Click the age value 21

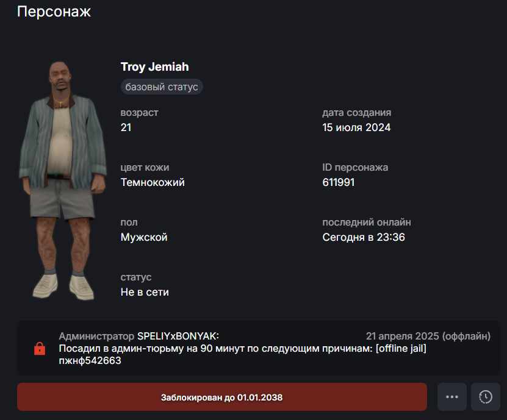point(126,127)
